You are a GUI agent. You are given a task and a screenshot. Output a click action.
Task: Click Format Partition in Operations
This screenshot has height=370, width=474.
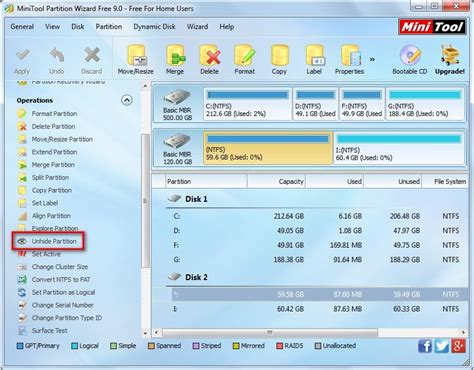[x=54, y=114]
